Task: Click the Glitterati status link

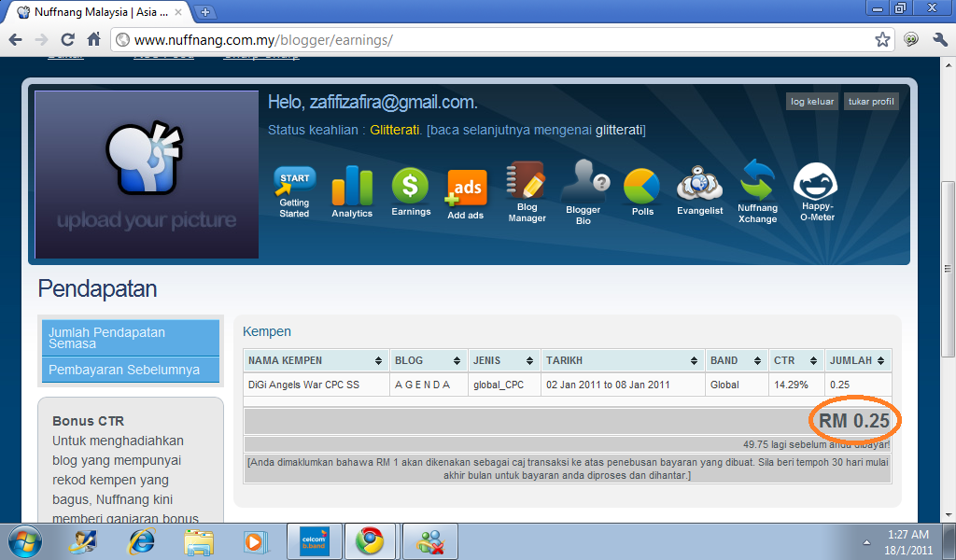Action: click(x=395, y=130)
